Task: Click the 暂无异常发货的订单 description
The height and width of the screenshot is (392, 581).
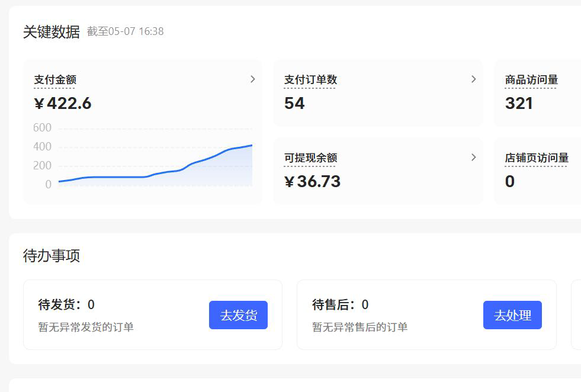Action: coord(86,327)
